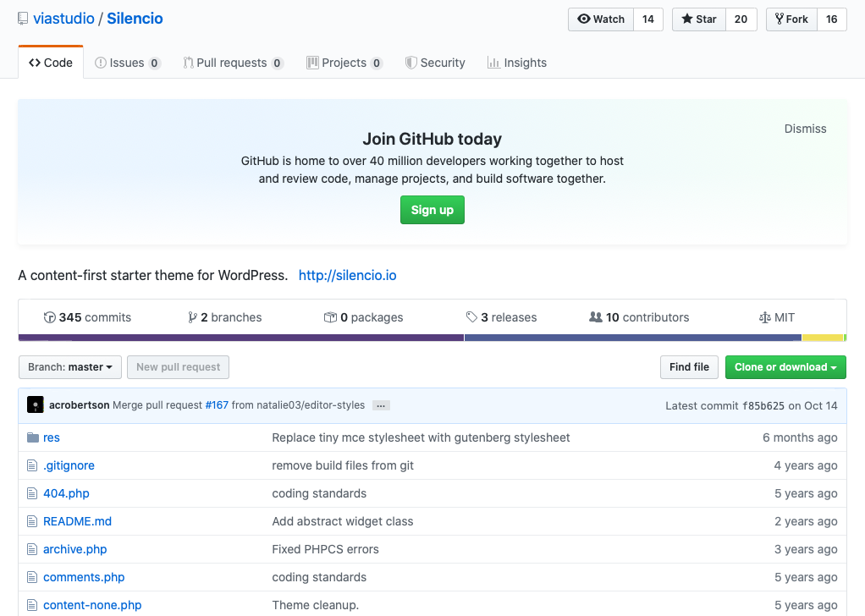Viewport: 865px width, 616px height.
Task: View the 20 stargazers count
Action: point(741,19)
